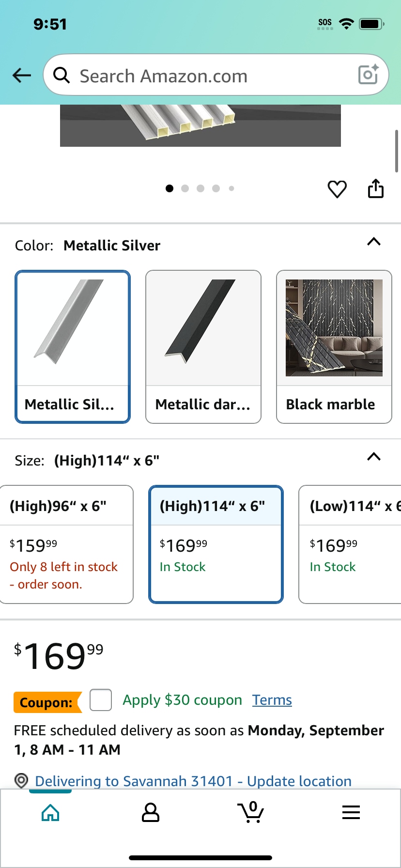Open the shopping cart icon
The width and height of the screenshot is (401, 868).
coord(251,812)
